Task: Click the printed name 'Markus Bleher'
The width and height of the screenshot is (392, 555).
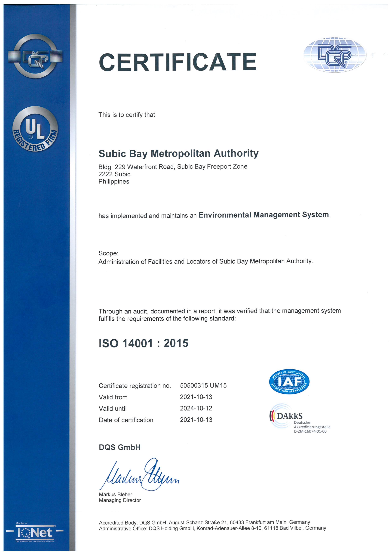Action: point(115,495)
